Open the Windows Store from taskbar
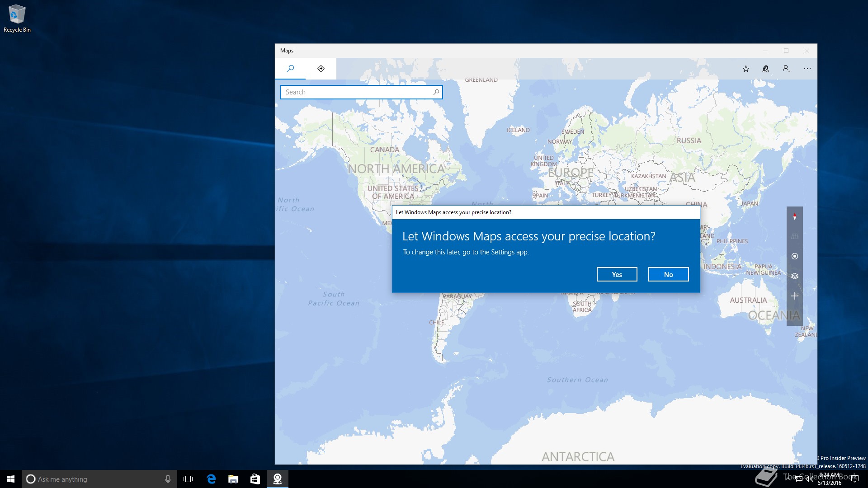The height and width of the screenshot is (488, 868). pos(255,479)
